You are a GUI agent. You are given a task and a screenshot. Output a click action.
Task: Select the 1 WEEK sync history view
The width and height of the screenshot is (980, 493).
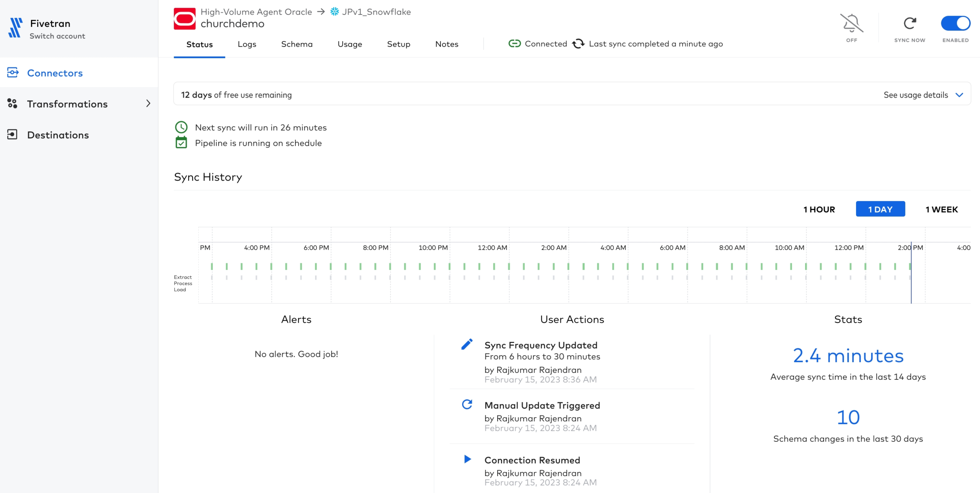coord(941,209)
